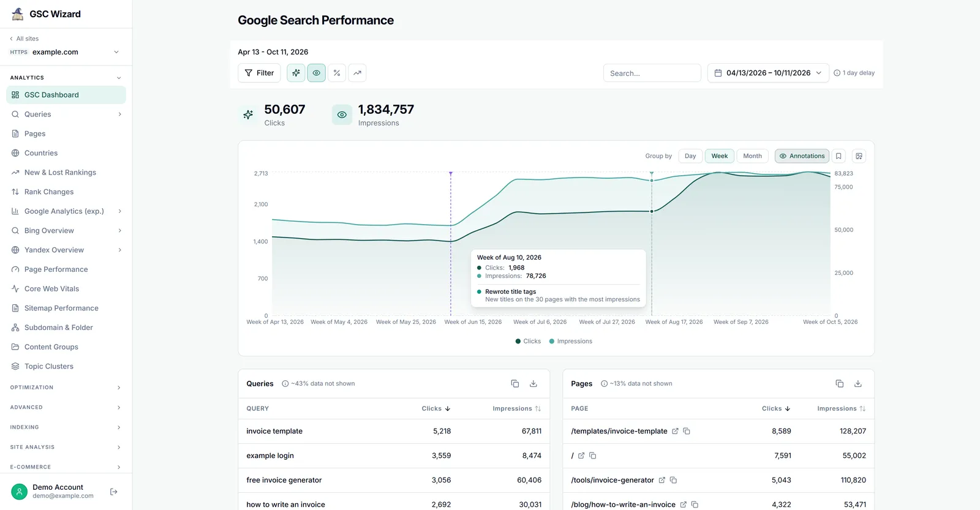Expand the Optimization sidebar section
Viewport: 980px width, 510px height.
pyautogui.click(x=119, y=388)
